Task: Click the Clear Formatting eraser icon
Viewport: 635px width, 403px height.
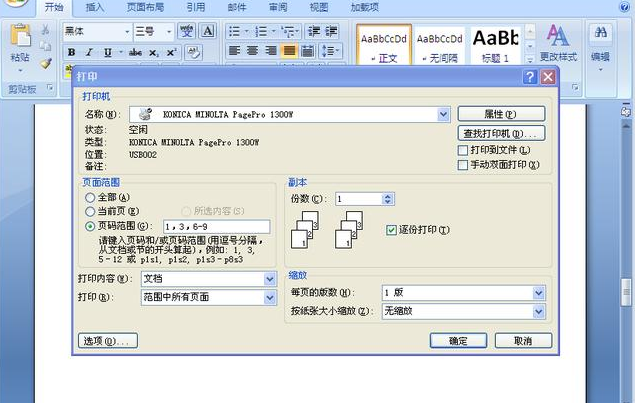Action: (194, 52)
